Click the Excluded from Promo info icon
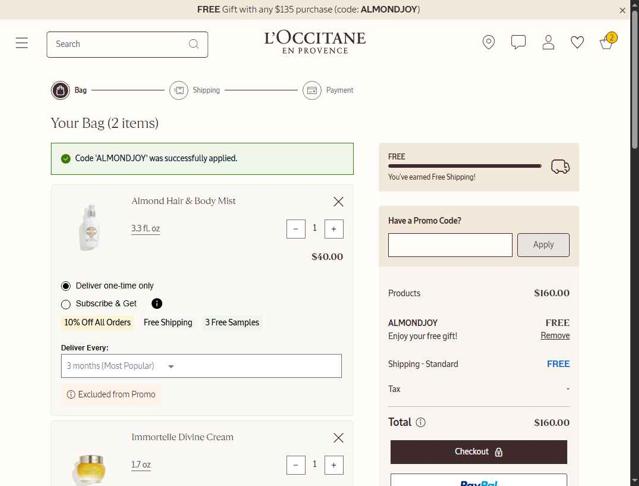This screenshot has width=639, height=486. click(x=71, y=394)
